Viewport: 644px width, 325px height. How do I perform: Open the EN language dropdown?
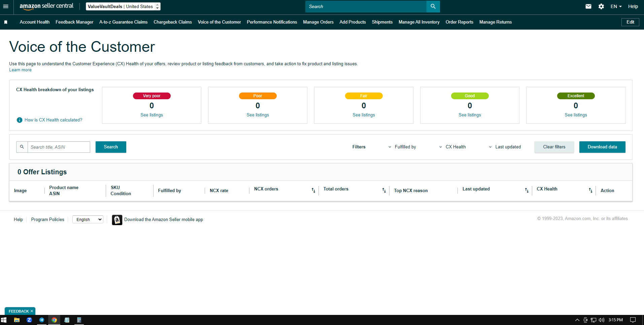(616, 6)
